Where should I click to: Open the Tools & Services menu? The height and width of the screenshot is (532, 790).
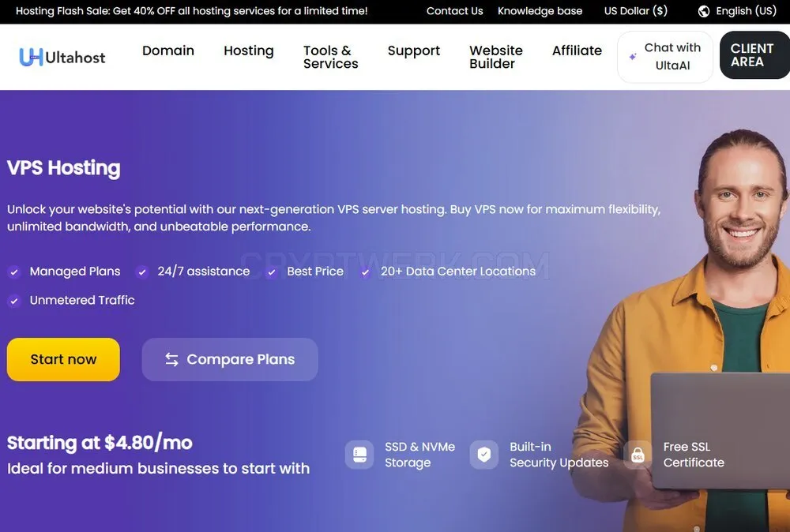click(x=330, y=57)
